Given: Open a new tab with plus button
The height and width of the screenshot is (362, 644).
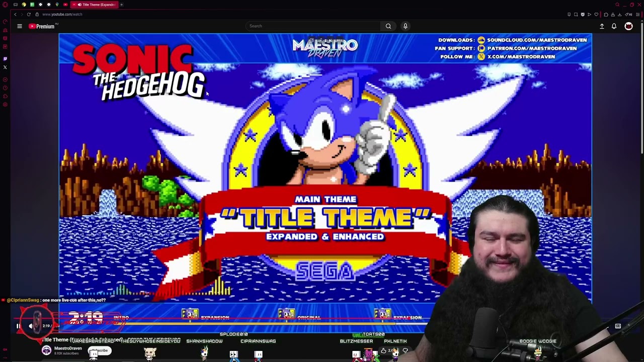Looking at the screenshot, I should (x=121, y=5).
